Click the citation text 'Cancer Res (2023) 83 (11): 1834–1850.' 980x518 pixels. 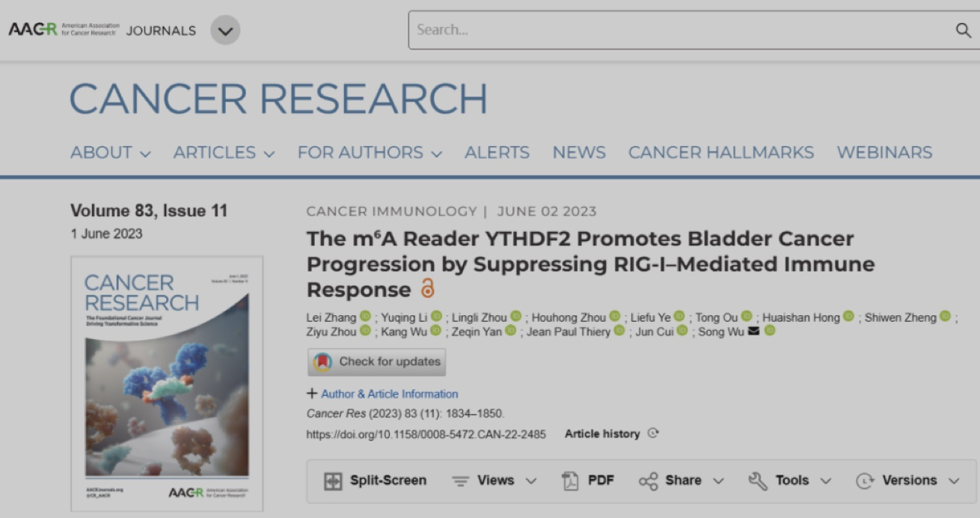(405, 413)
